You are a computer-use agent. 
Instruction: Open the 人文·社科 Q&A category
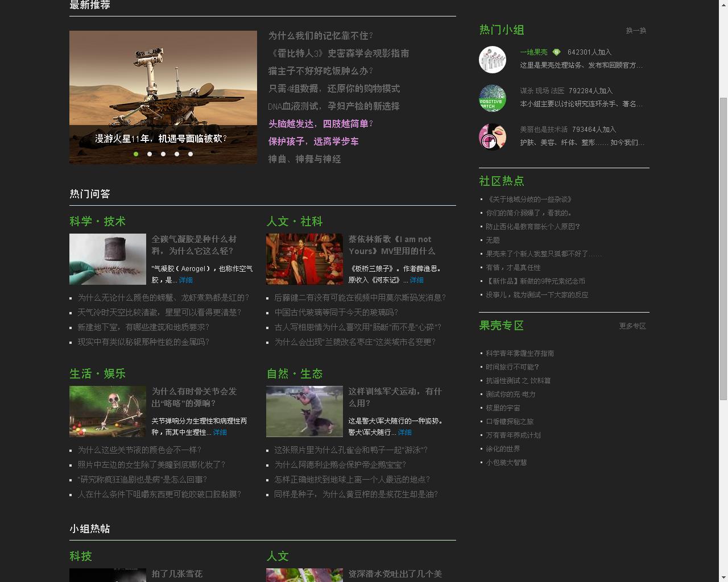[x=295, y=222]
